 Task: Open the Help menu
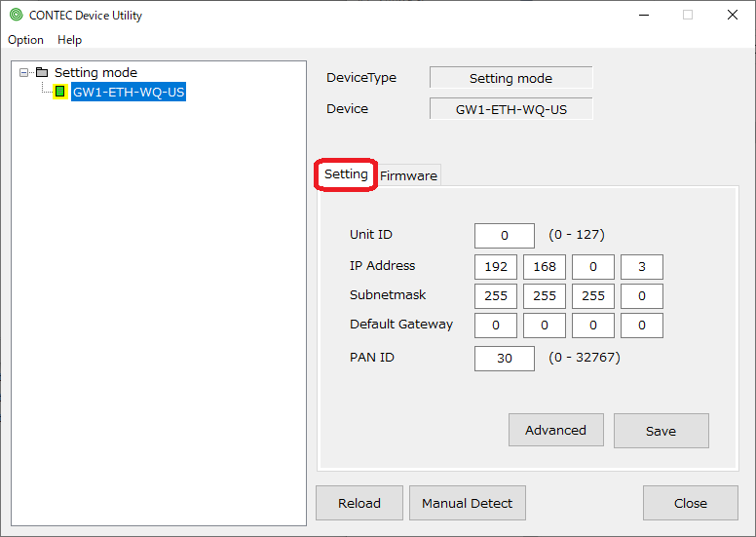(69, 40)
